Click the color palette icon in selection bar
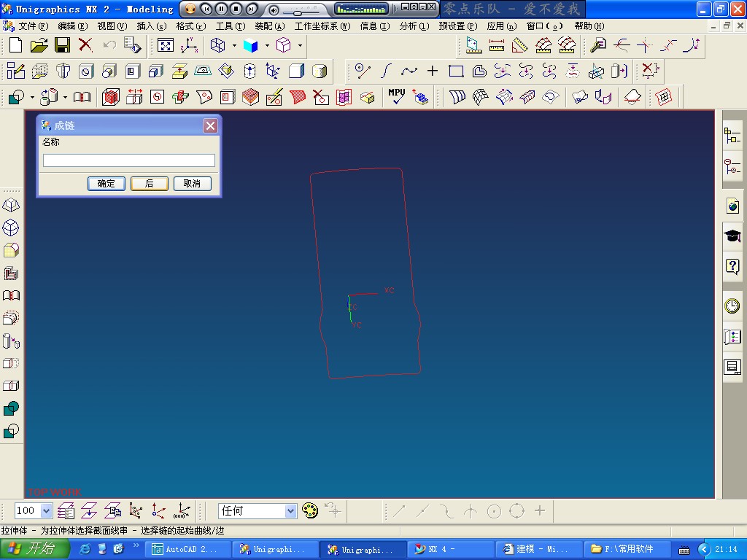 point(310,511)
